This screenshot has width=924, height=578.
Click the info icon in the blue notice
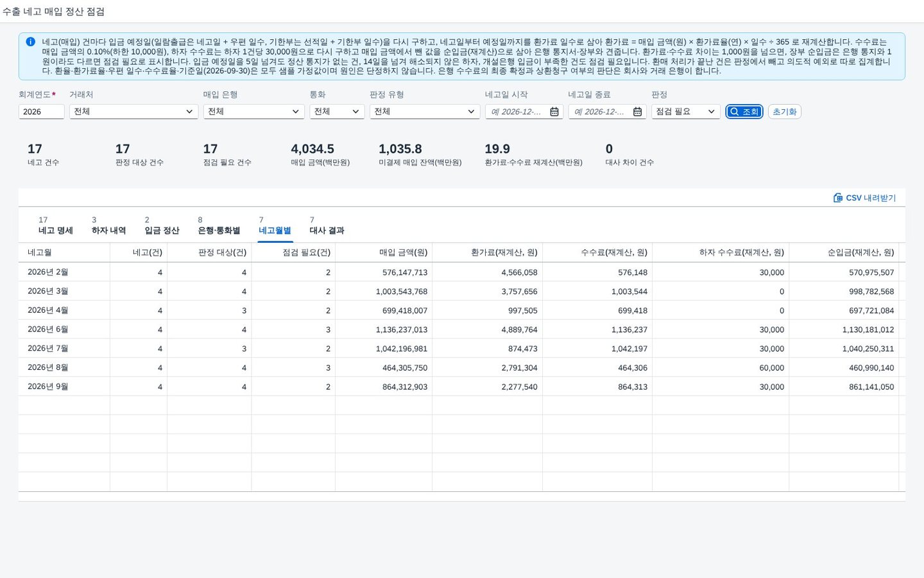(30, 42)
